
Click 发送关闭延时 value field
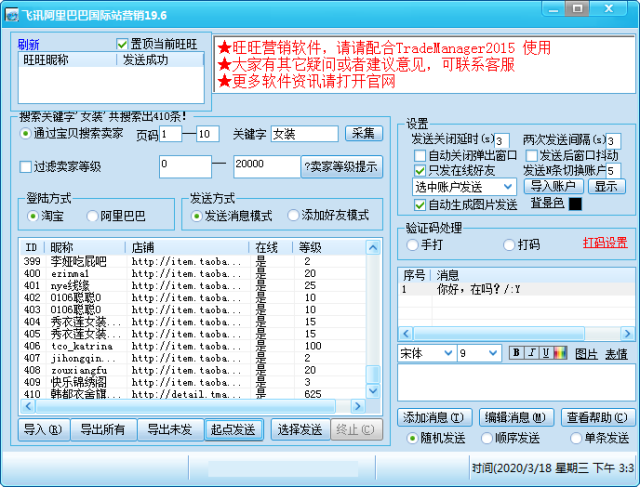click(x=502, y=141)
